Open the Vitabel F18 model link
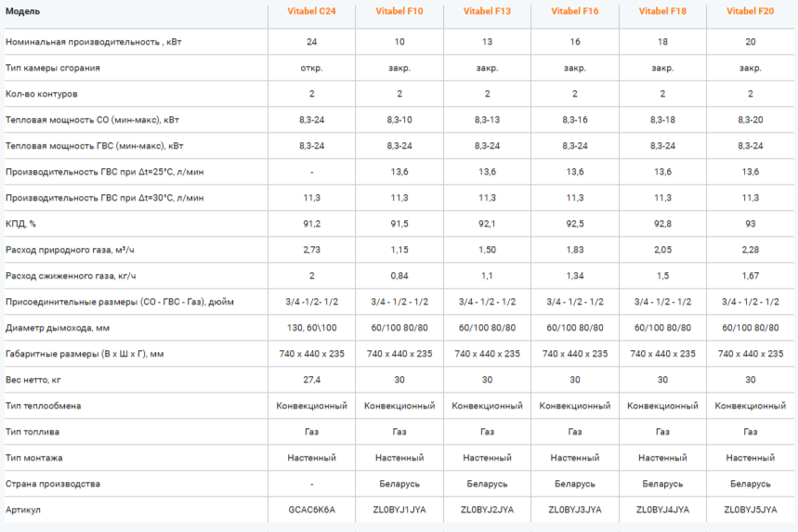 pyautogui.click(x=662, y=11)
